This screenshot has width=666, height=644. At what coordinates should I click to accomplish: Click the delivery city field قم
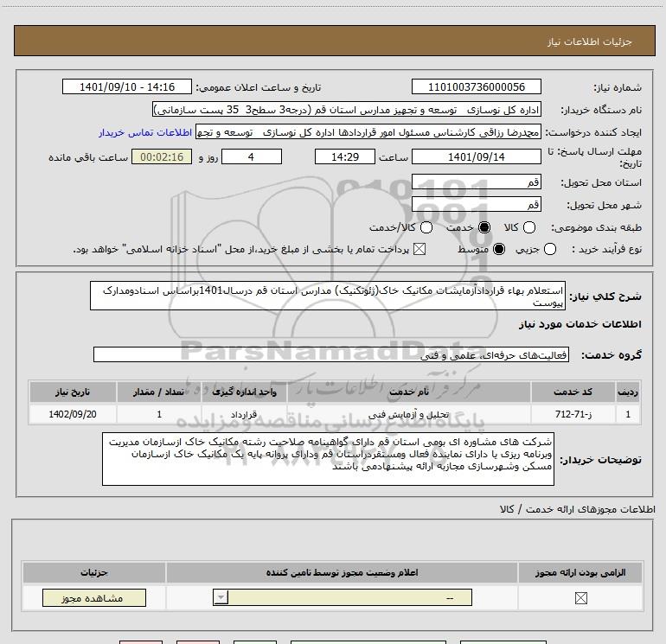(x=476, y=204)
